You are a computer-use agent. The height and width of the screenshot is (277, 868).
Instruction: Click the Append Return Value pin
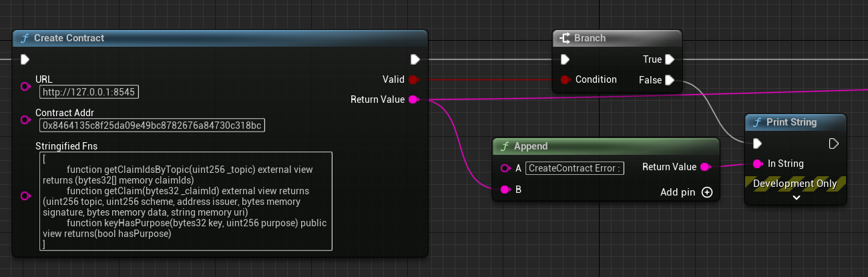pos(706,167)
